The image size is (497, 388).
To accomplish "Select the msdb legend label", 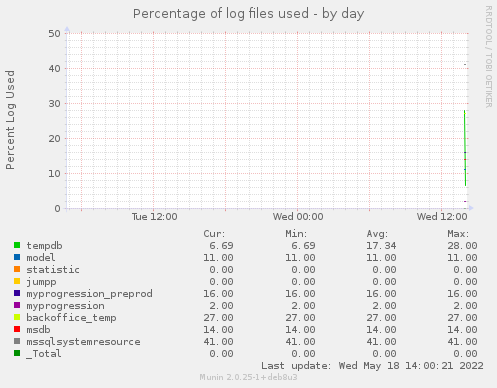I will point(38,330).
